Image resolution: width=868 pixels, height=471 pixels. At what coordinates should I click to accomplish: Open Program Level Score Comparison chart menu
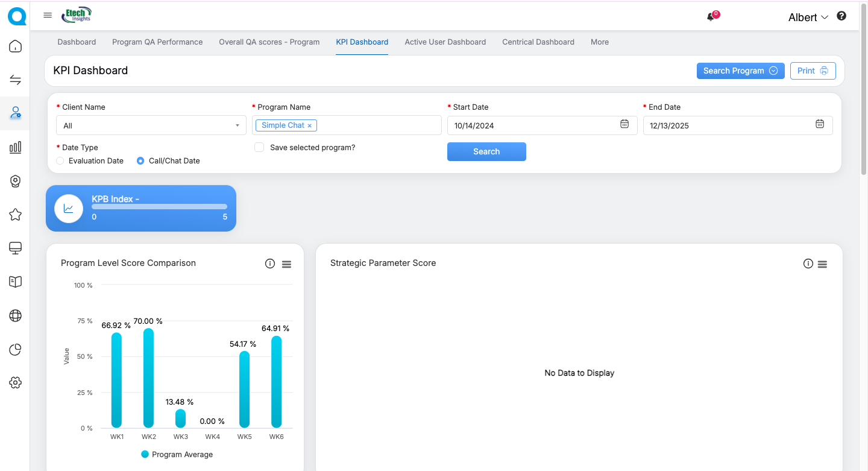[286, 264]
